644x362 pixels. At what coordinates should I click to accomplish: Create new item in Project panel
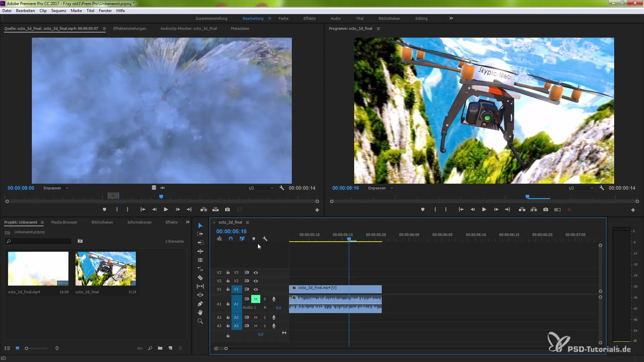point(170,348)
